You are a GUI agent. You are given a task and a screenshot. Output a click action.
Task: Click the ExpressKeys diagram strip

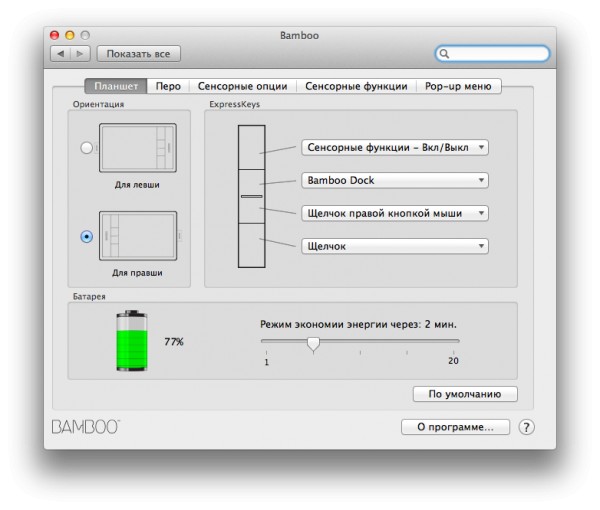pos(251,196)
